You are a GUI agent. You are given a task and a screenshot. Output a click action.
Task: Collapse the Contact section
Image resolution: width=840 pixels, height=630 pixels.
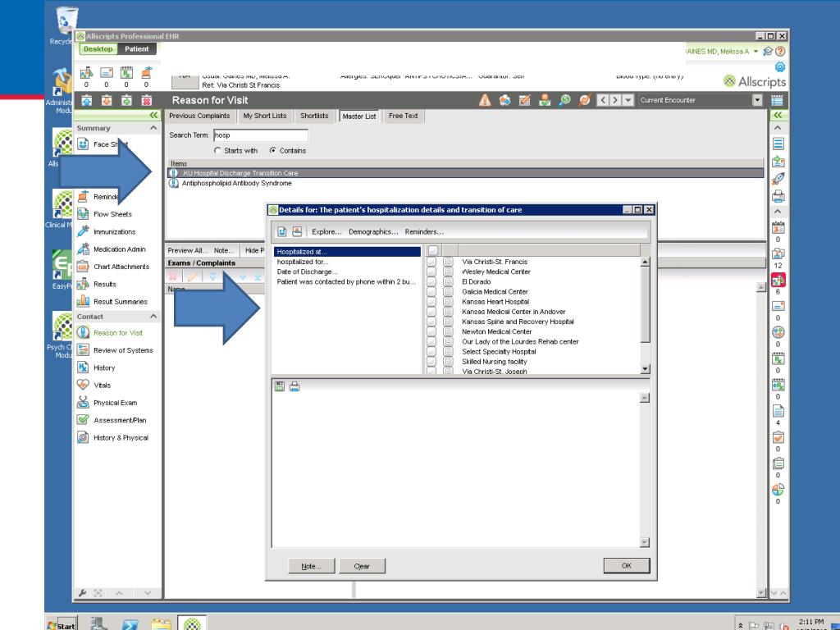(153, 317)
